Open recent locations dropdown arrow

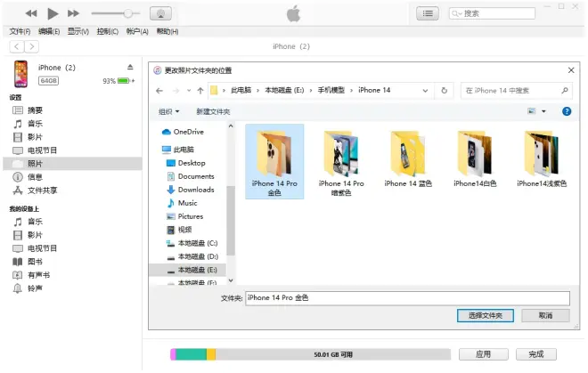coord(189,91)
